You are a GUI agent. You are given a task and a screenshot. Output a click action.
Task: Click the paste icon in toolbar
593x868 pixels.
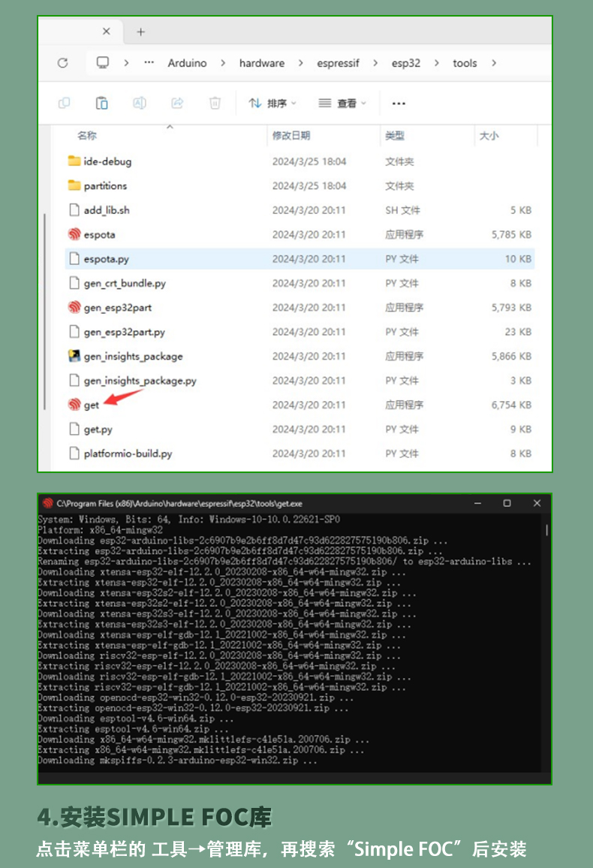(x=102, y=103)
